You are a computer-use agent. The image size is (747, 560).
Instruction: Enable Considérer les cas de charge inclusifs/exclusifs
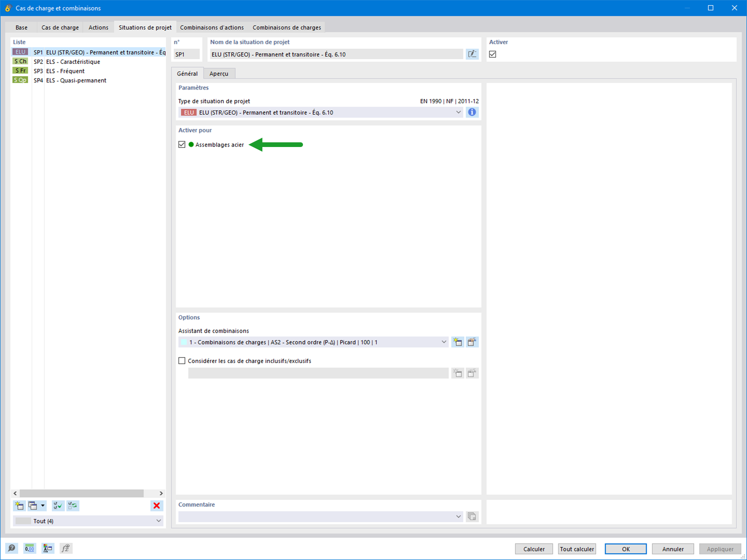182,361
